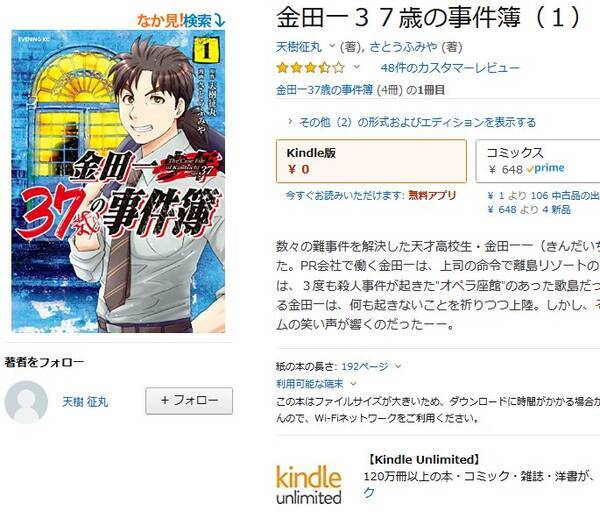Open the 金田一37歳の事件簿 series link
The width and height of the screenshot is (600, 518).
[x=324, y=90]
